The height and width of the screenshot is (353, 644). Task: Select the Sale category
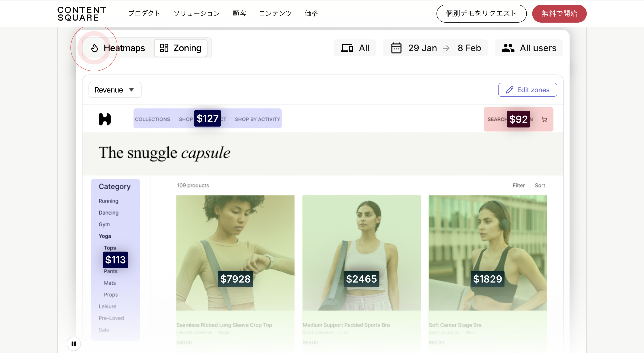pos(104,330)
